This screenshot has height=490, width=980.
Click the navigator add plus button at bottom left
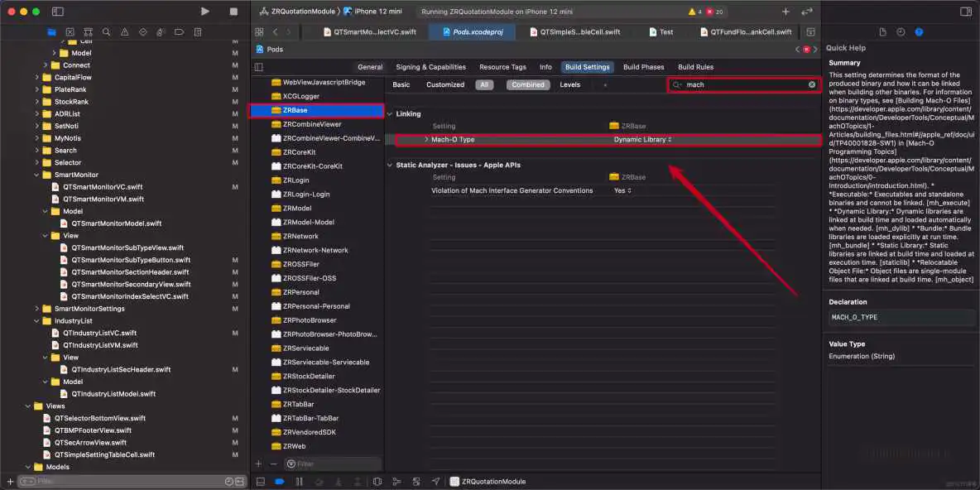9,481
